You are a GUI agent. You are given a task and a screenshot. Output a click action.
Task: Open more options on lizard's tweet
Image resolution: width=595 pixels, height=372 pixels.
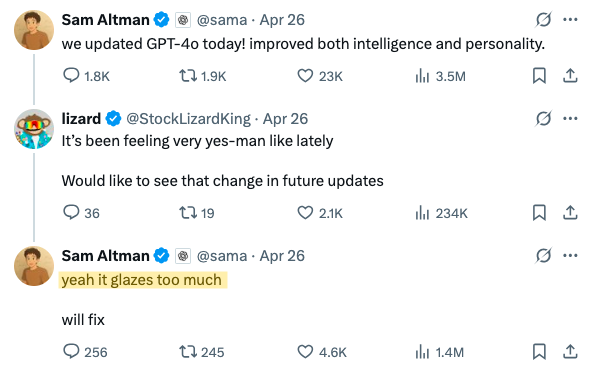click(570, 118)
